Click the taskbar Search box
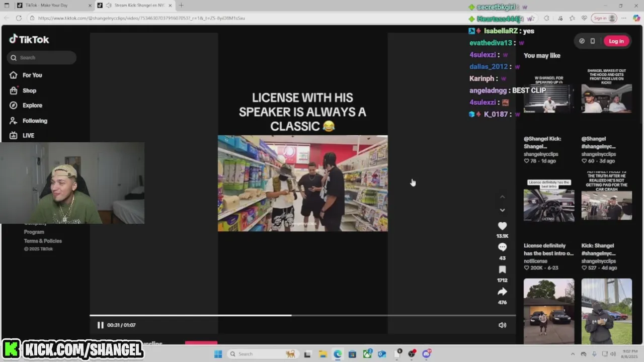 point(262,354)
